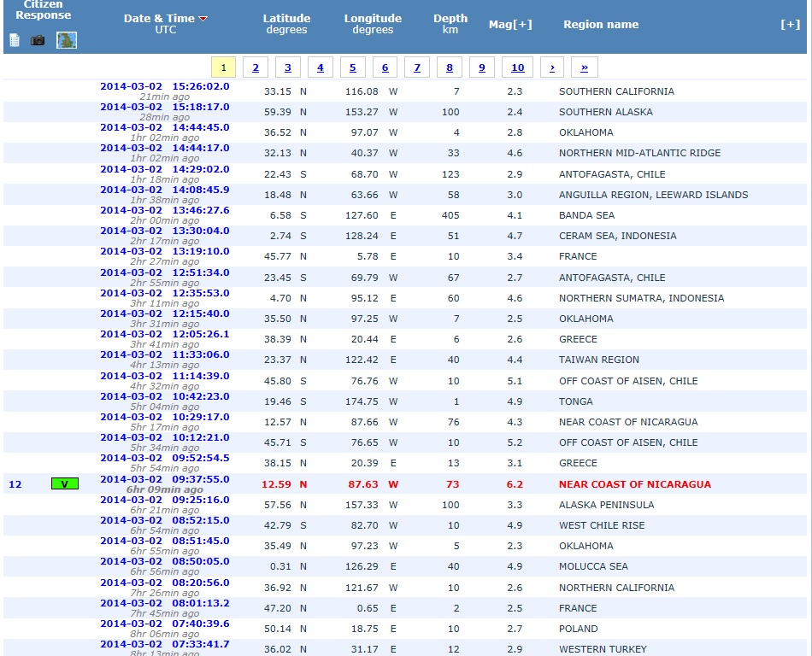Go to page 6
The image size is (812, 656).
[x=385, y=67]
